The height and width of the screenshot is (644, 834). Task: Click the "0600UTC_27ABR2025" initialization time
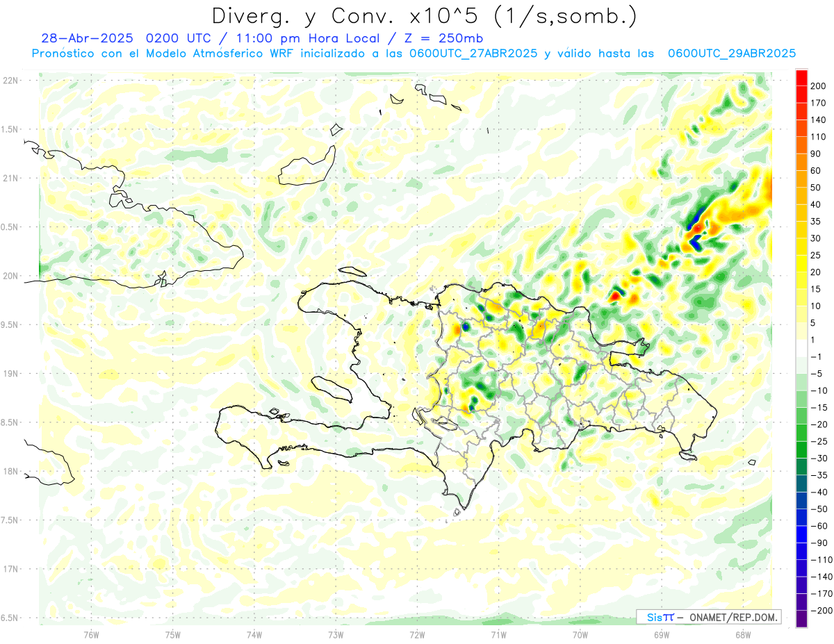click(473, 53)
